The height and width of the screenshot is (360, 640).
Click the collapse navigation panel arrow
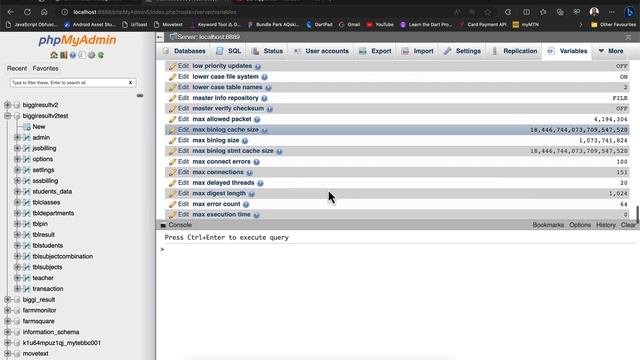160,37
